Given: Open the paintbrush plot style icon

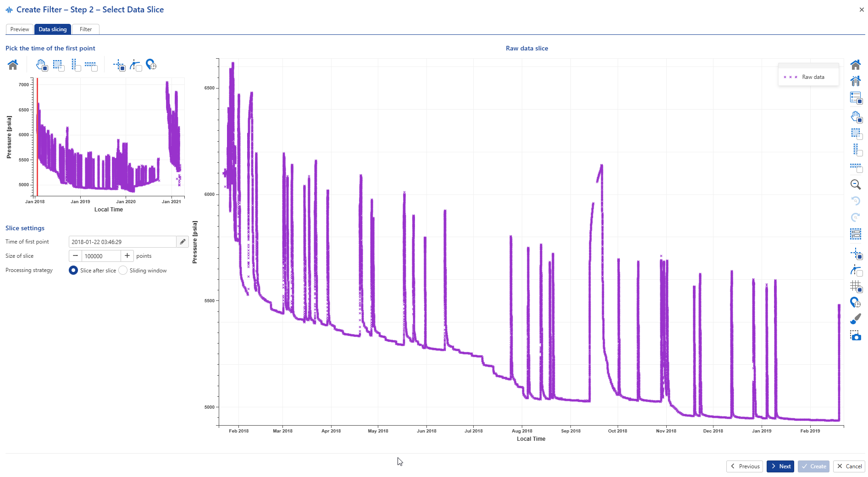Looking at the screenshot, I should click(x=856, y=319).
